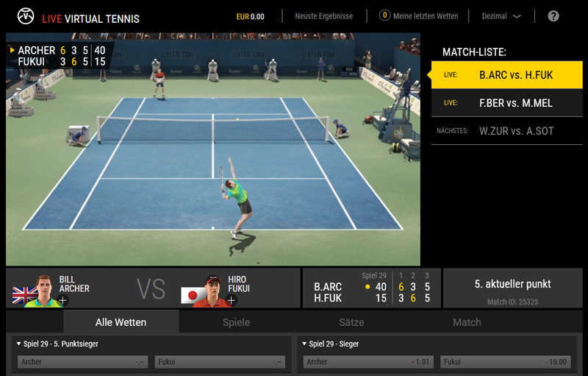The image size is (588, 376).
Task: Click Hiro Fukui's player portrait
Action: tap(212, 291)
